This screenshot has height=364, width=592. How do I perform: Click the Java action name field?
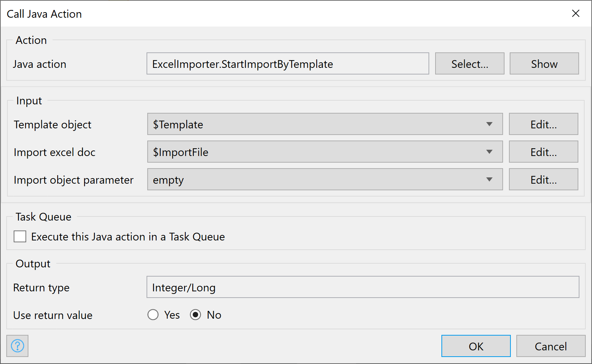288,64
